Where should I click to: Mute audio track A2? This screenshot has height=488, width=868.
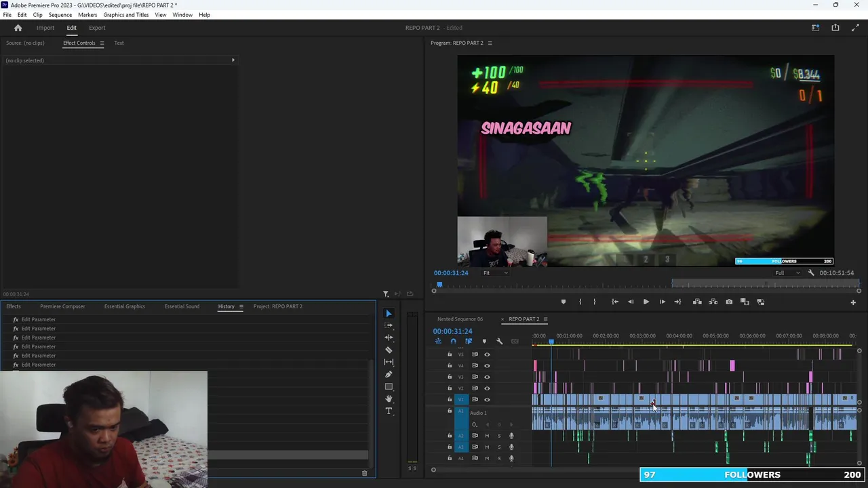tap(486, 436)
